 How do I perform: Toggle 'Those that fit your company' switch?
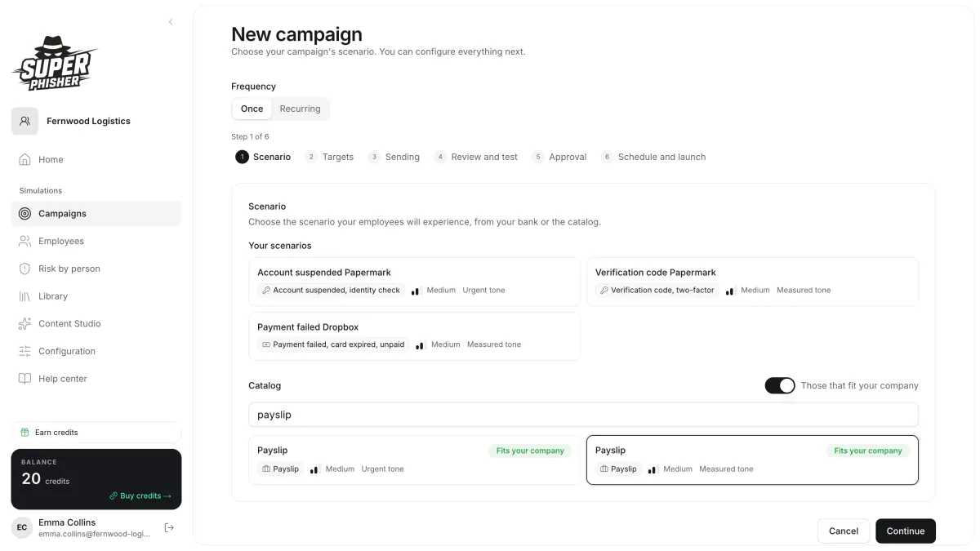[780, 385]
